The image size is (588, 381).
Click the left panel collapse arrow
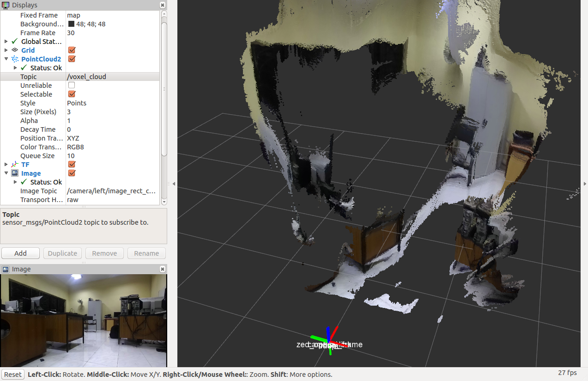174,184
